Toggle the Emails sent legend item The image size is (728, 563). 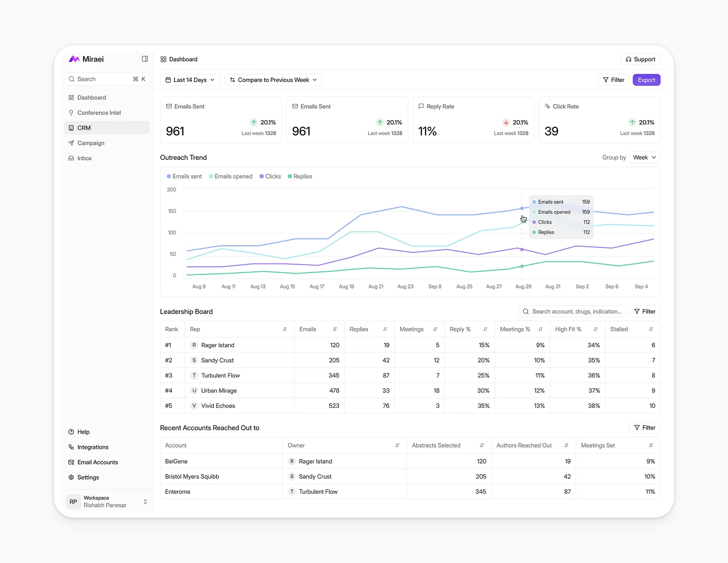coord(184,176)
